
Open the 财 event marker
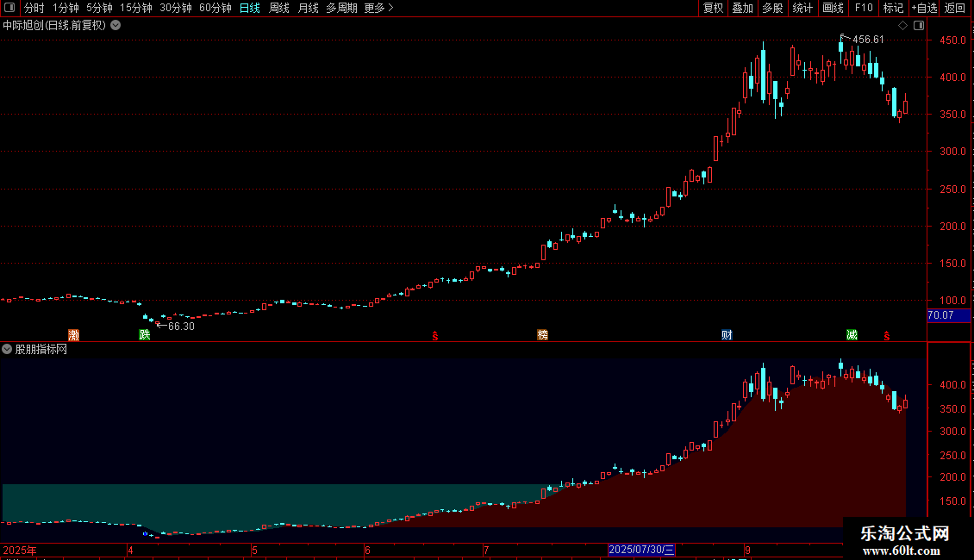[x=727, y=335]
